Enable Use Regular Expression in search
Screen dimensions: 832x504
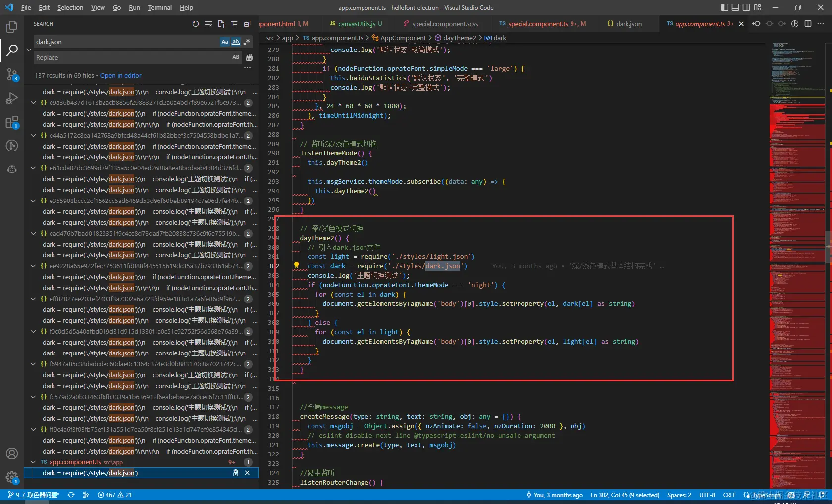tap(247, 42)
